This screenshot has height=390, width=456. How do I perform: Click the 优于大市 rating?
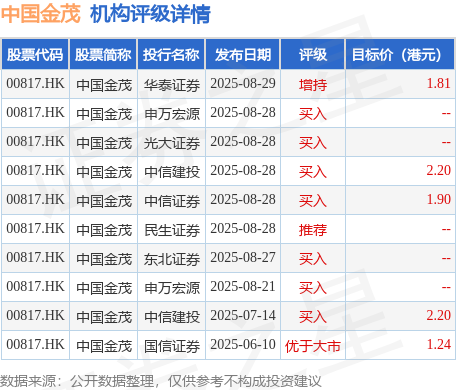(x=313, y=346)
